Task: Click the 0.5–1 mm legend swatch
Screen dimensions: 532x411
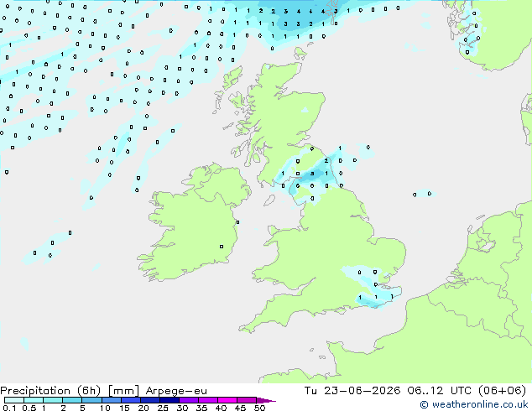Action: (34, 400)
